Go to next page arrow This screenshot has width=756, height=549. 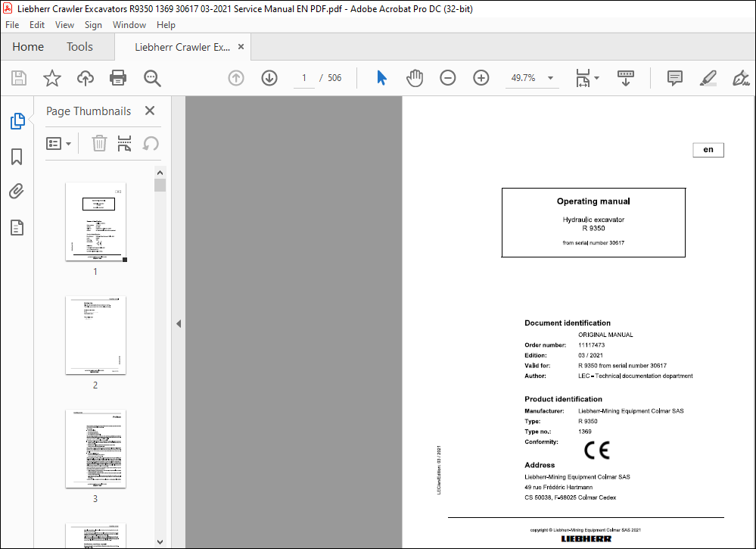[x=269, y=78]
